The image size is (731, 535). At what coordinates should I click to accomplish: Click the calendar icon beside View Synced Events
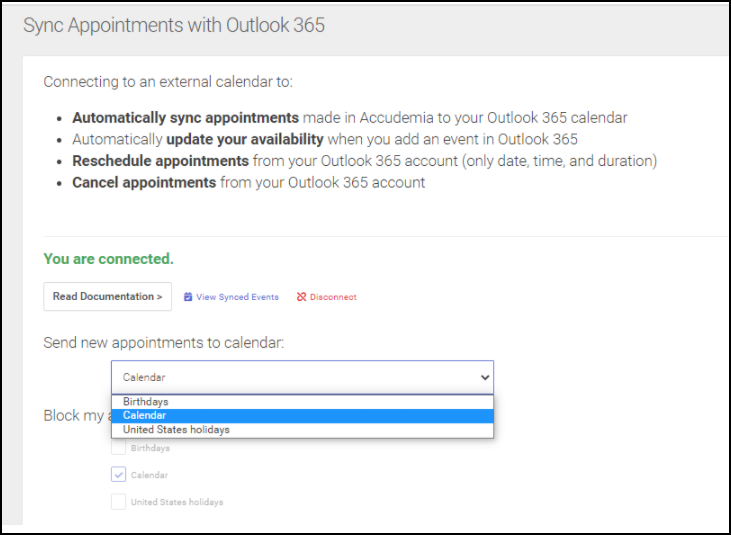tap(188, 297)
